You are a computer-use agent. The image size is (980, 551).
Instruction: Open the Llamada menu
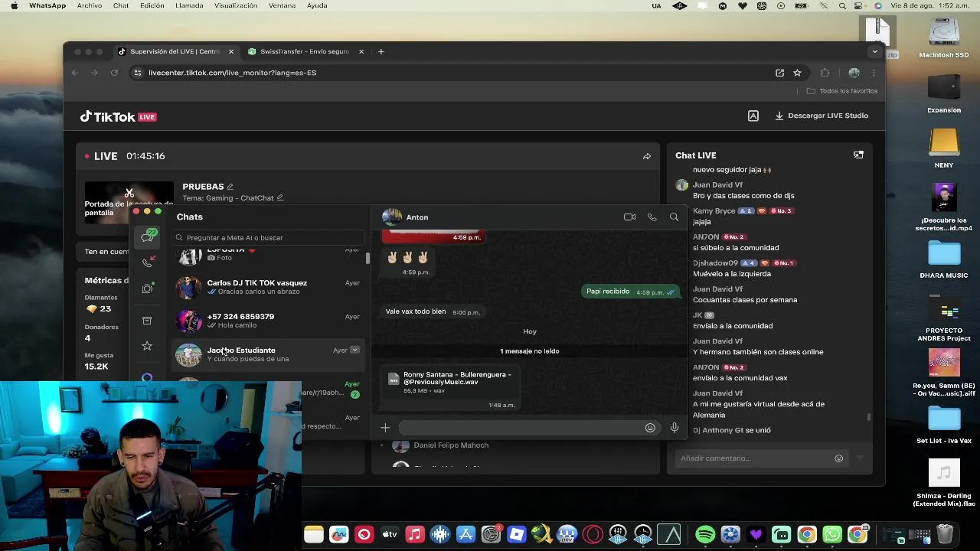coord(189,5)
